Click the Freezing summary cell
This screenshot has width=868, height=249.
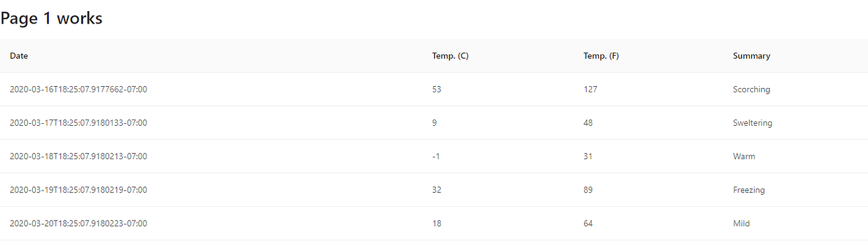[x=749, y=190]
